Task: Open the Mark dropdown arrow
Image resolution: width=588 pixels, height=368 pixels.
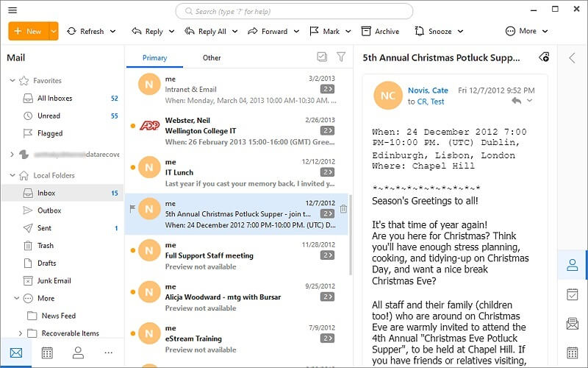Action: point(348,32)
